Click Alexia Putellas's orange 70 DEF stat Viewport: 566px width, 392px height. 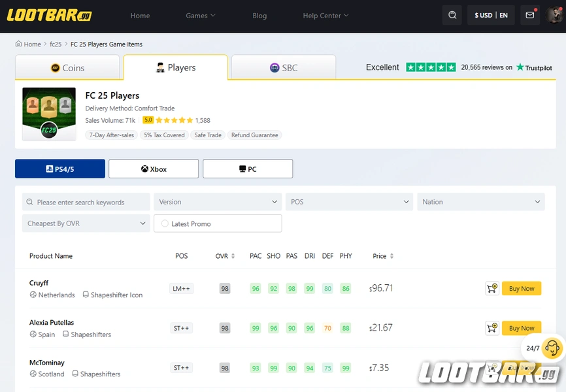pyautogui.click(x=327, y=328)
